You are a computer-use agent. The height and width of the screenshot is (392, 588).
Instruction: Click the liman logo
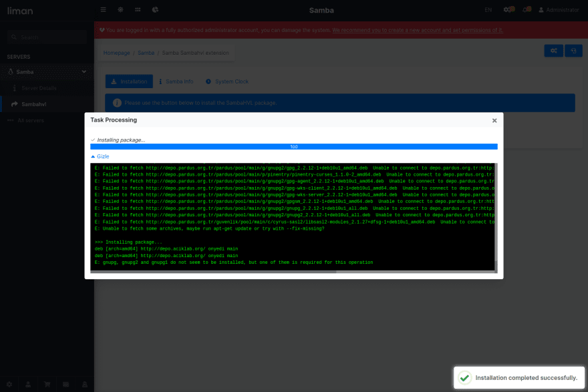point(20,11)
